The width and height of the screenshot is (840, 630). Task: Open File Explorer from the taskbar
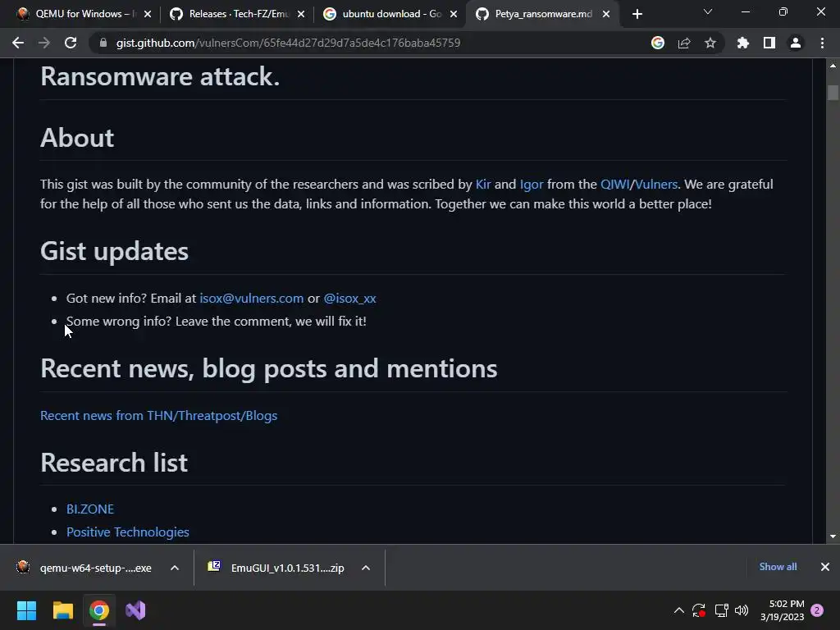(62, 610)
